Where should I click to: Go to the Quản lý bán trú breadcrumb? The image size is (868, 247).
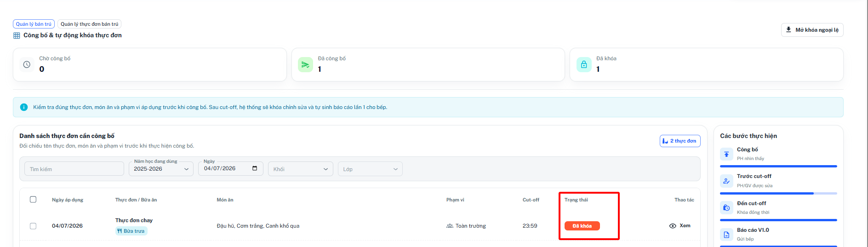34,24
